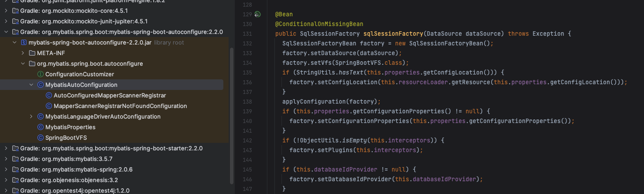Expand the mybatis-spring:2.0.6 library node
The height and width of the screenshot is (194, 644).
6,169
